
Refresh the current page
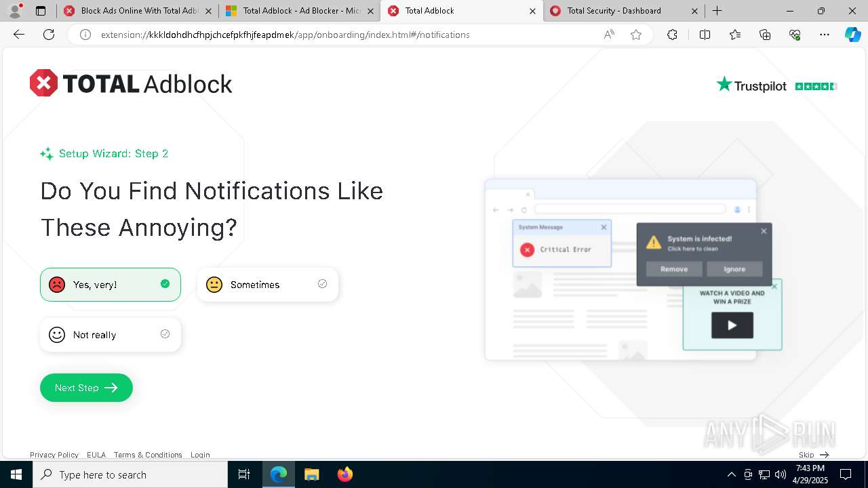point(49,35)
